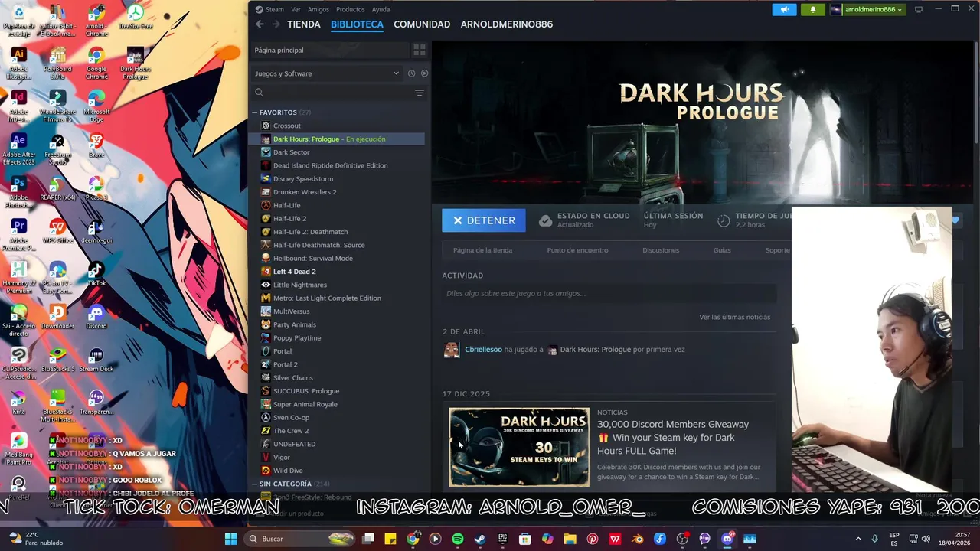
Task: Open the Productos menu
Action: click(351, 9)
